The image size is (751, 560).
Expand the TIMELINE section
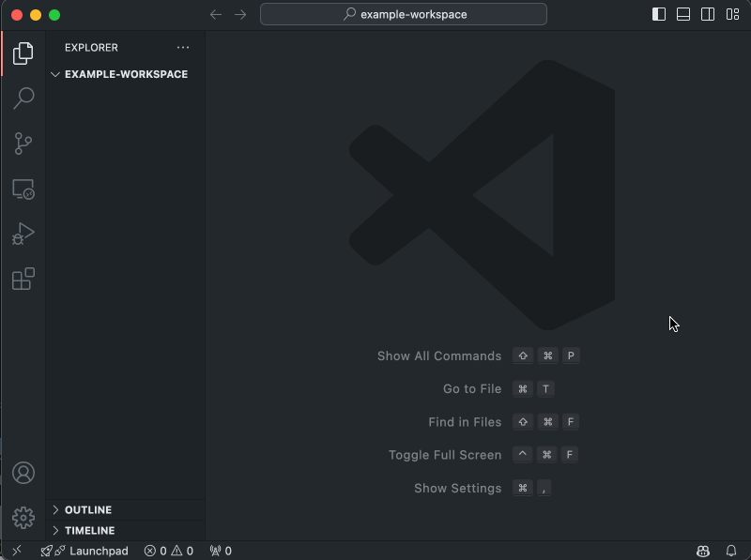pyautogui.click(x=126, y=530)
